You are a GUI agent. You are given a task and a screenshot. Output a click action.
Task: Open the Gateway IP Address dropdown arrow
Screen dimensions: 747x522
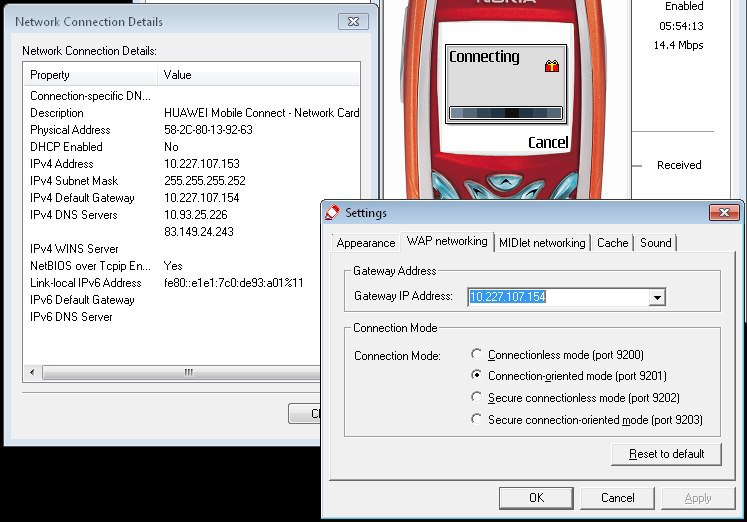click(657, 297)
